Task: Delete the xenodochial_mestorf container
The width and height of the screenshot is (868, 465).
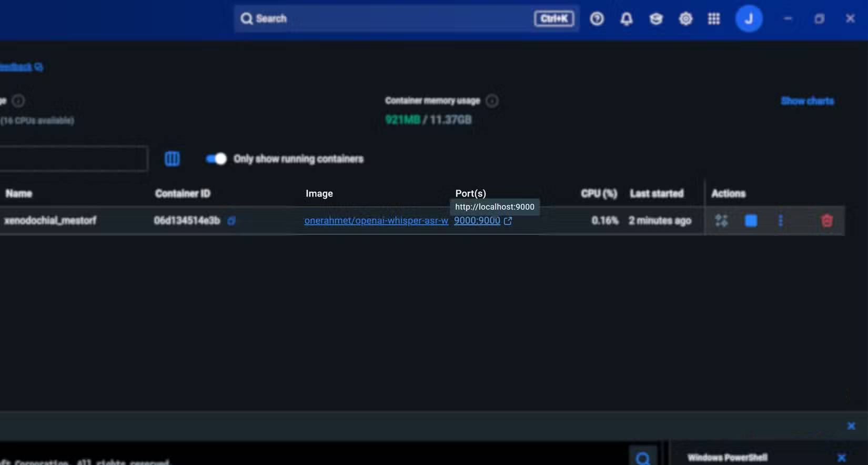Action: 826,221
